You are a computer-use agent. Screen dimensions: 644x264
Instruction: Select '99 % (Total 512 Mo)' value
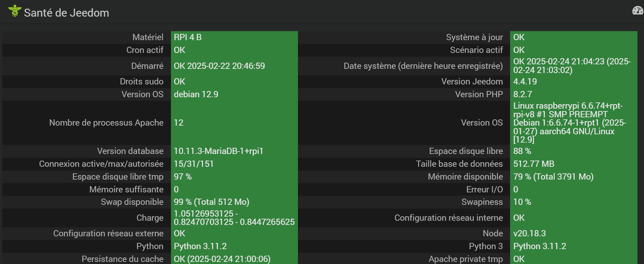pos(211,202)
